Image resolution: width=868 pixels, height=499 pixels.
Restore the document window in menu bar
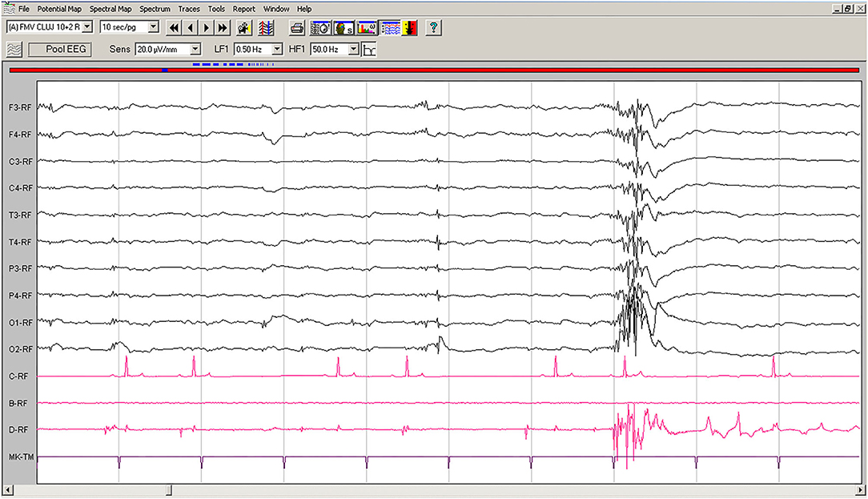tap(848, 9)
